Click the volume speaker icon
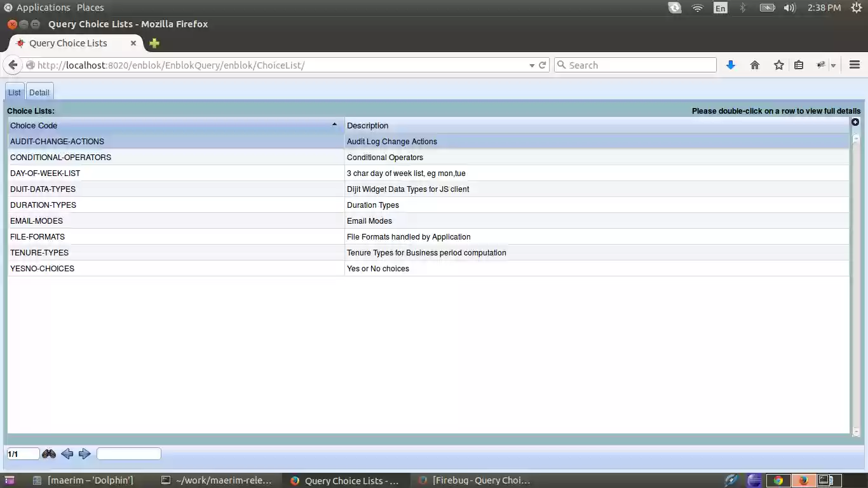Screen dimensions: 868x488 tap(789, 8)
